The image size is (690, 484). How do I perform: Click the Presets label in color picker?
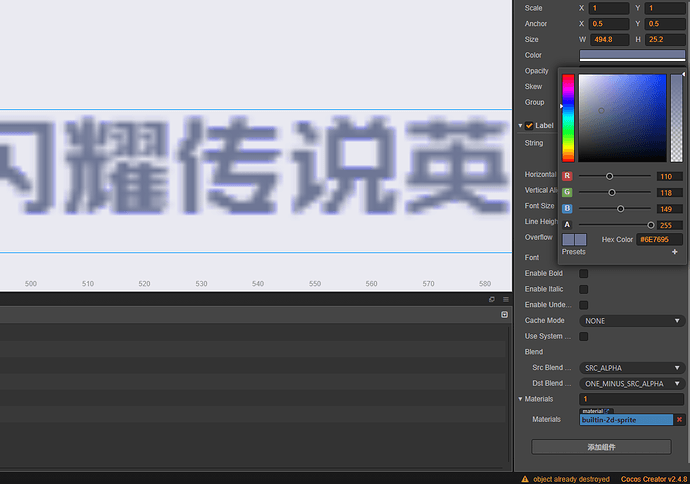pos(573,252)
